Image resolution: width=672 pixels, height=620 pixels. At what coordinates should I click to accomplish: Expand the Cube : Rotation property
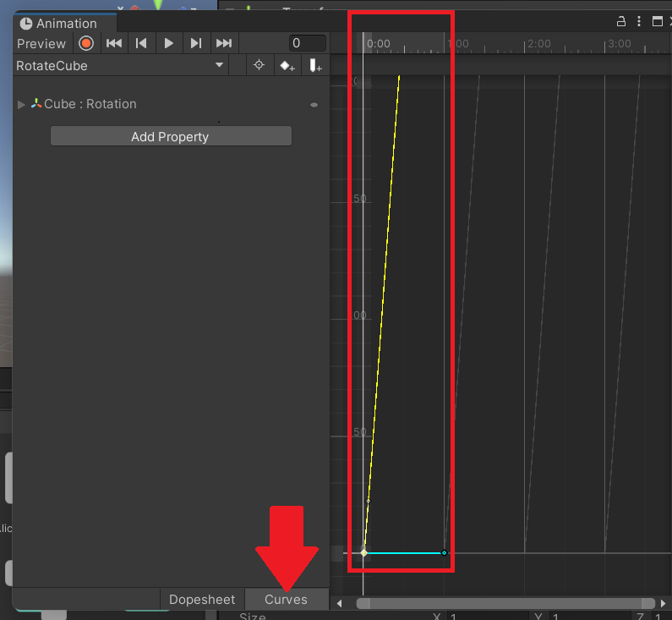coord(22,104)
